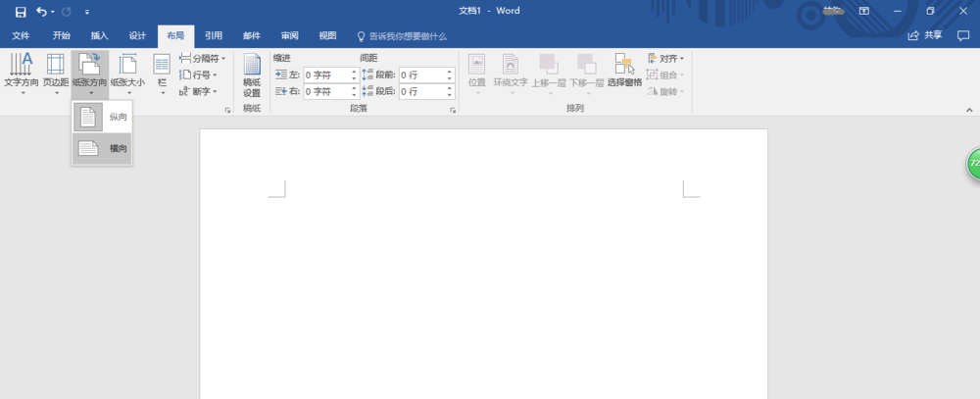Click the 下移一层 send backward button
Viewport: 980px width, 399px height.
586,75
